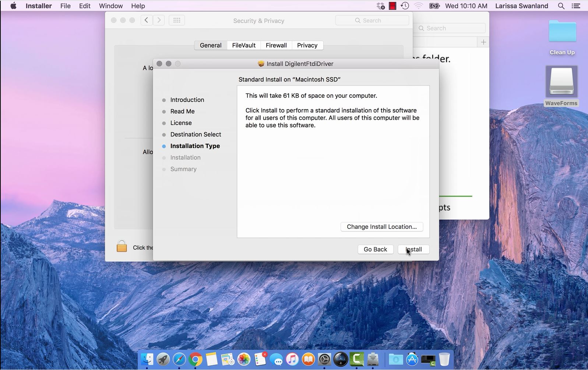Open the Downloads folder in the Dock
The height and width of the screenshot is (370, 588).
[x=396, y=359]
